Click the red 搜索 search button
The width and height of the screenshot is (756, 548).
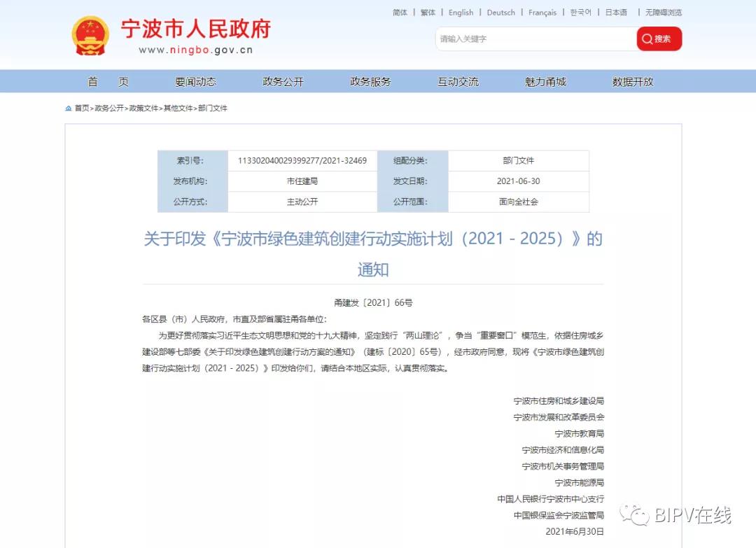click(x=659, y=39)
